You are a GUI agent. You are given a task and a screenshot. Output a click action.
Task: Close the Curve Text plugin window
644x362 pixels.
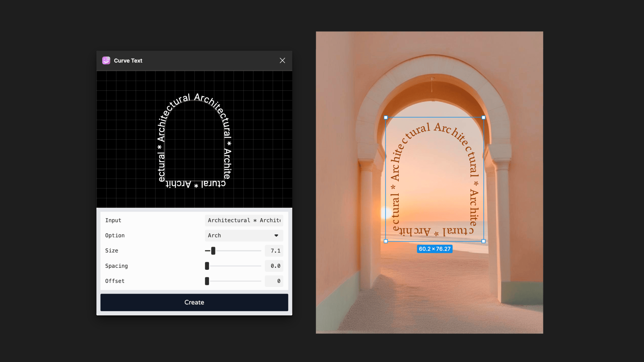[282, 60]
